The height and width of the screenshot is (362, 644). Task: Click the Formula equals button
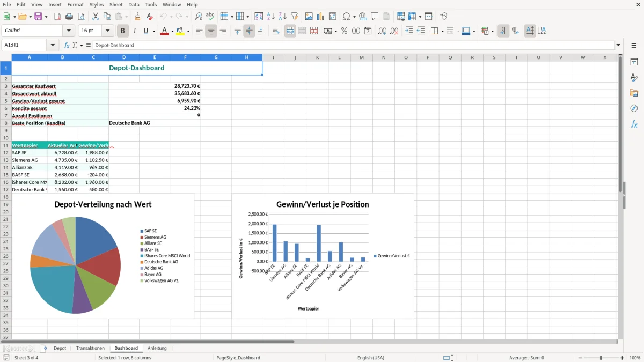[89, 45]
